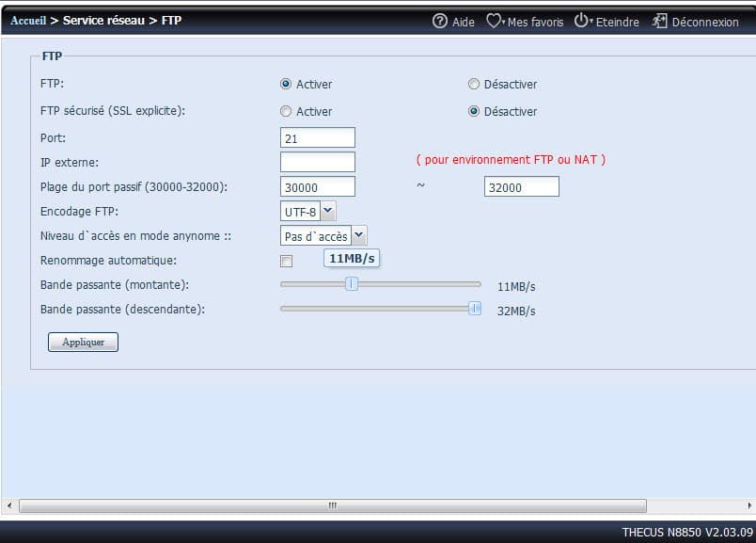Click the Mes favoris heart icon
756x543 pixels.
494,21
